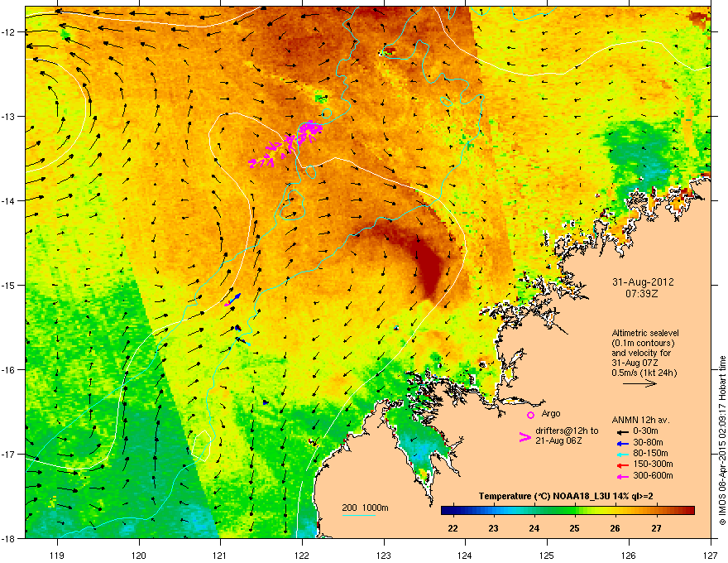
Task: Click the colorbar tick label '25'
Action: (x=575, y=528)
